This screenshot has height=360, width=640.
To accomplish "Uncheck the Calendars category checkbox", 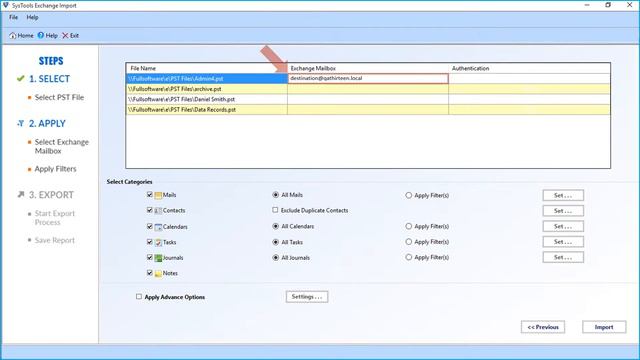I will (x=150, y=226).
